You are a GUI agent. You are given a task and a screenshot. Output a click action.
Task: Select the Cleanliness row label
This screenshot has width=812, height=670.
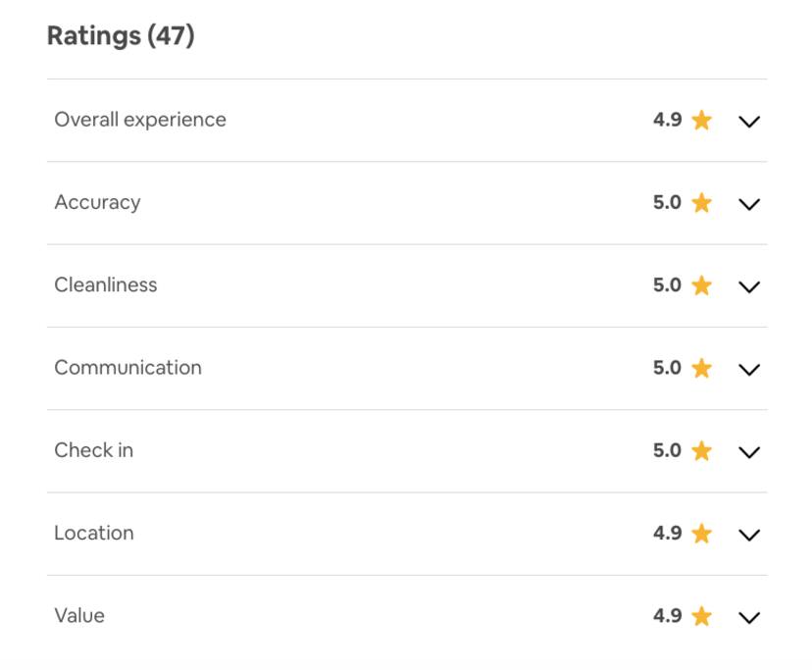106,284
